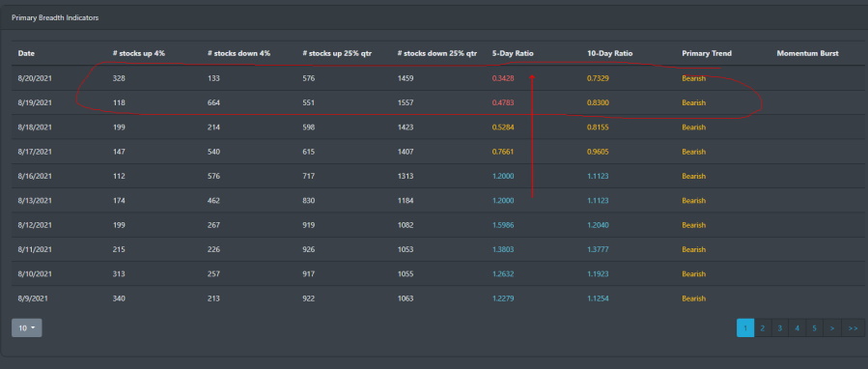Click 576 stocks down 4% on 8/16/2021
Image resolution: width=868 pixels, height=369 pixels.
(213, 176)
